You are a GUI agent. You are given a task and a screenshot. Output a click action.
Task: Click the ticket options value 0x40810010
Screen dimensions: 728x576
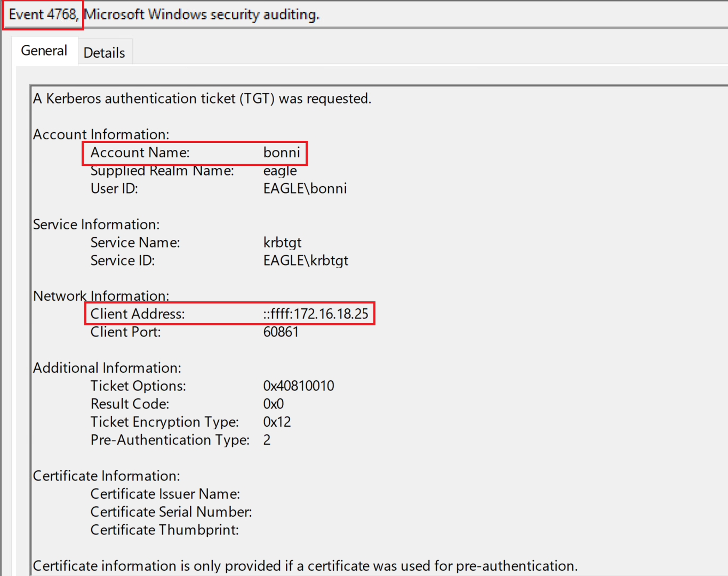point(299,386)
